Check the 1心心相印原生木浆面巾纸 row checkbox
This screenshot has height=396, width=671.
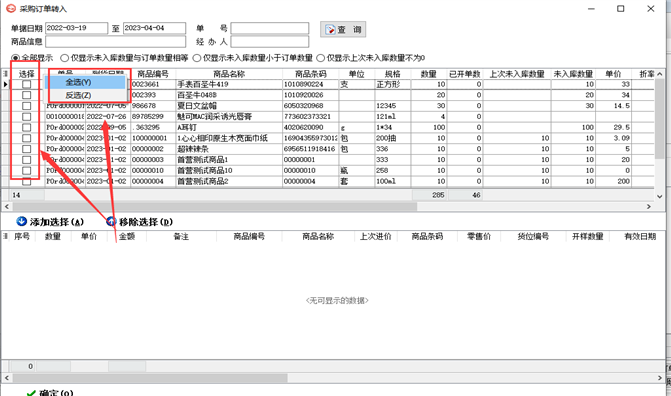coord(27,138)
